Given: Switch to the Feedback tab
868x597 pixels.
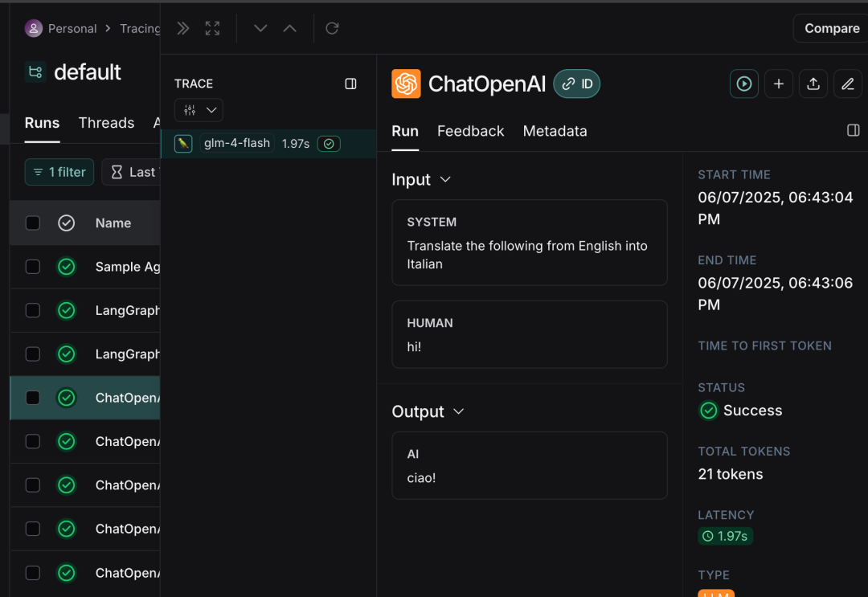Looking at the screenshot, I should click(x=470, y=131).
